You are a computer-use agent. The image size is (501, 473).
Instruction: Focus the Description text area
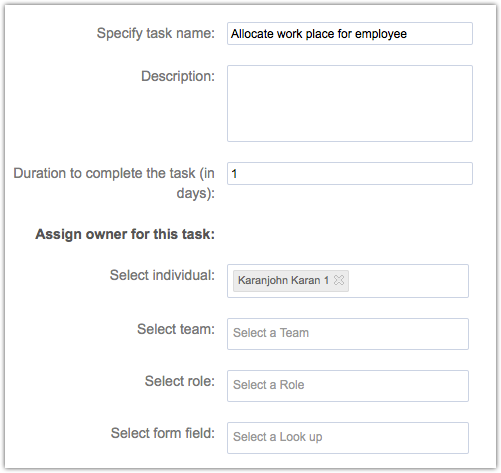[x=350, y=103]
